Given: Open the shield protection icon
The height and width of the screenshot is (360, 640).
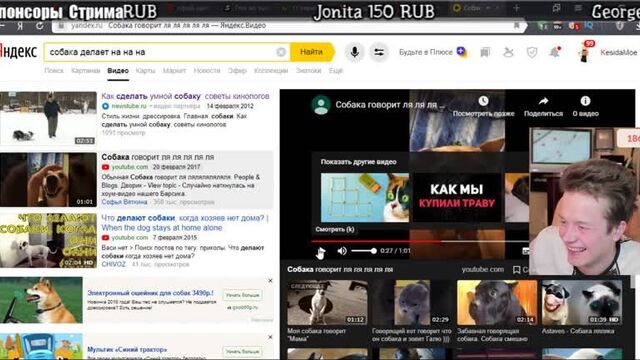Looking at the screenshot, I should coord(531,52).
